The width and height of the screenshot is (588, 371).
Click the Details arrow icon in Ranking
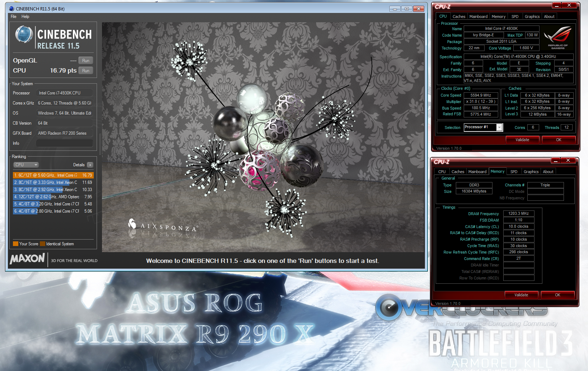pyautogui.click(x=90, y=165)
